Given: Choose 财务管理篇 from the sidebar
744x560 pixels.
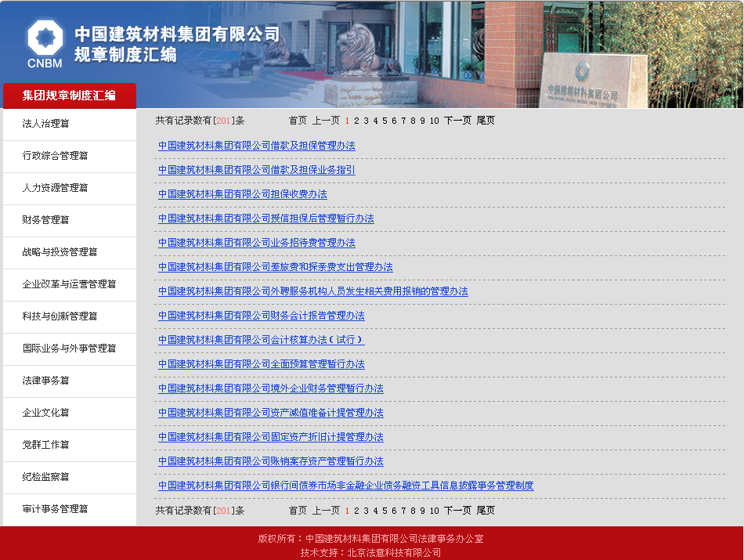Looking at the screenshot, I should (x=45, y=220).
